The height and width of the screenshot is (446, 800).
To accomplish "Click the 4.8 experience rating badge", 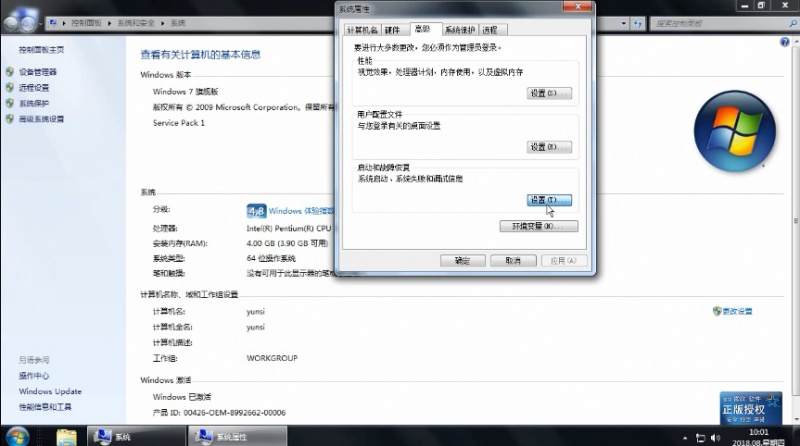I will 257,211.
